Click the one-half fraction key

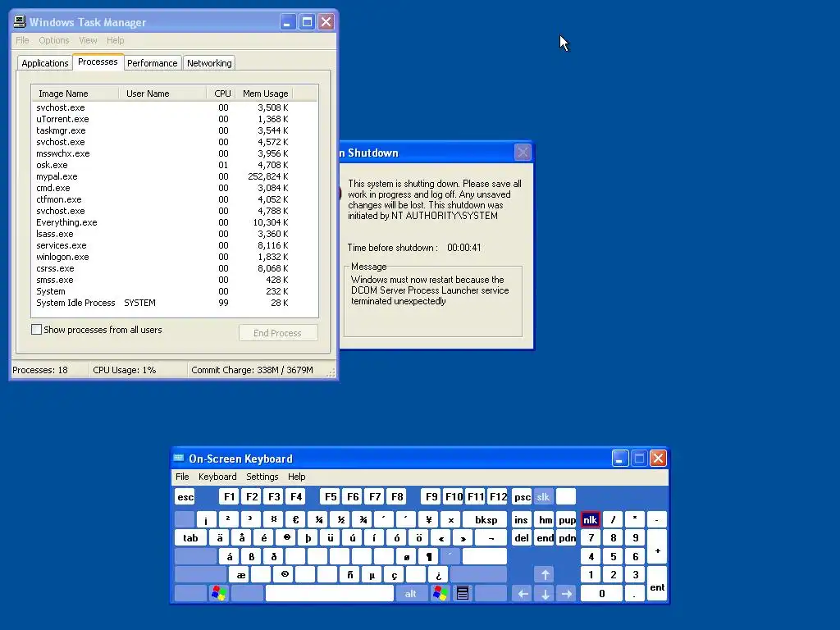pyautogui.click(x=340, y=519)
